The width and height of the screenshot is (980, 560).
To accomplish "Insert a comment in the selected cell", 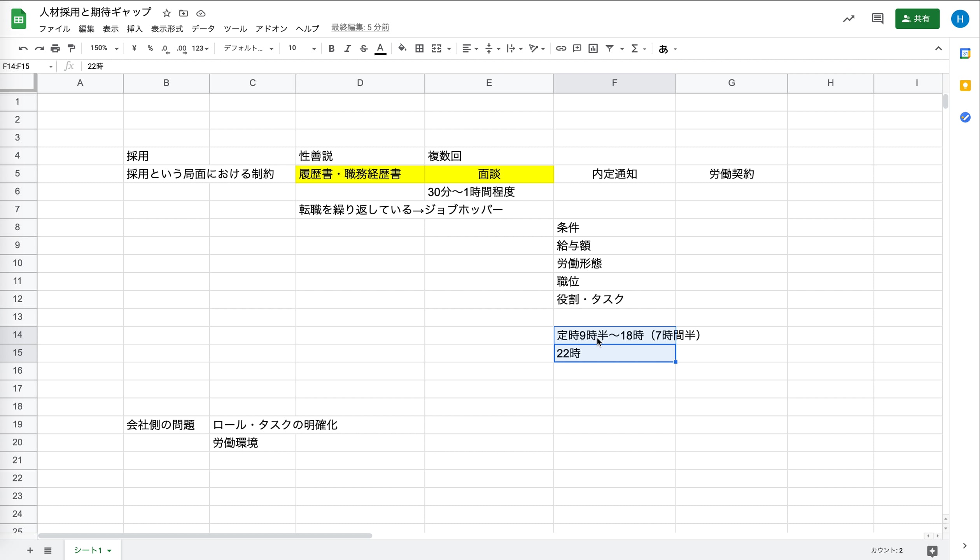I will (577, 48).
